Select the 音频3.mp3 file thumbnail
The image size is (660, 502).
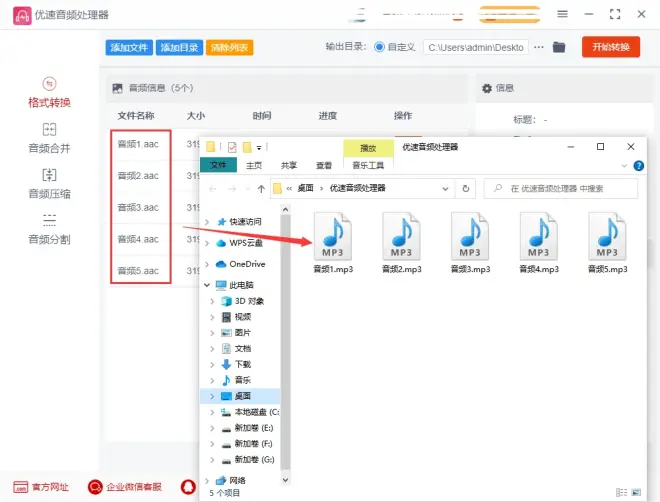pos(470,243)
